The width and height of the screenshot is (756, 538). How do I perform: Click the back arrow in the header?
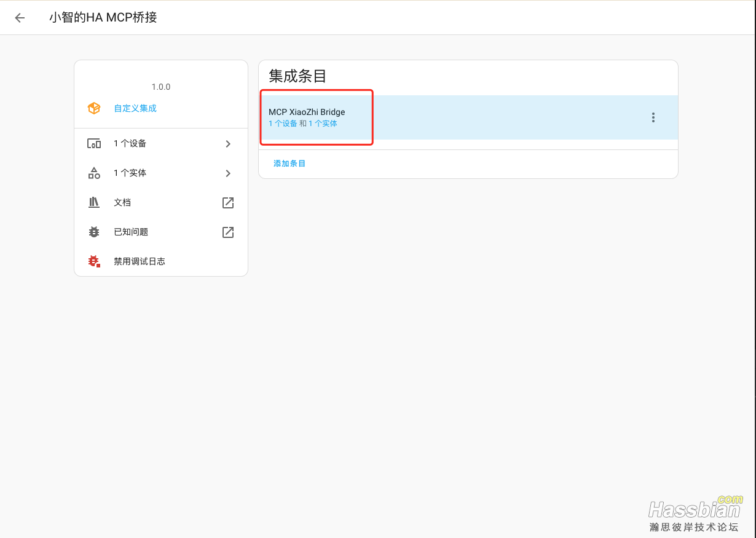20,18
